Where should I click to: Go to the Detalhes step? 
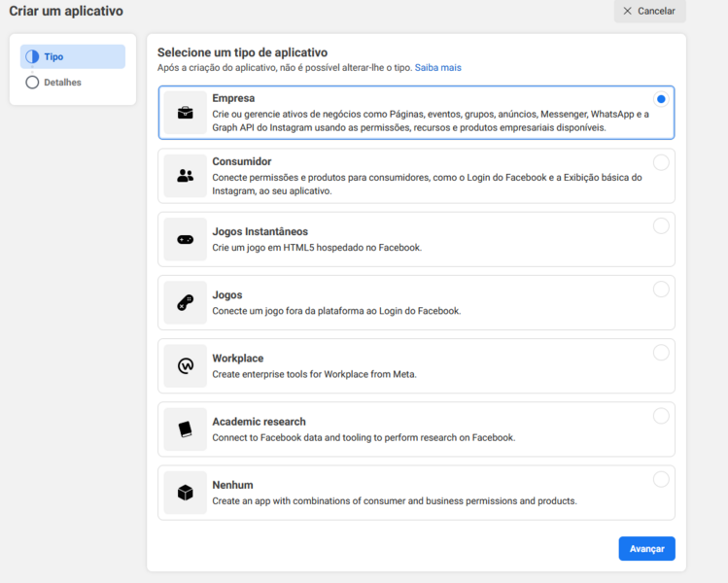point(62,83)
